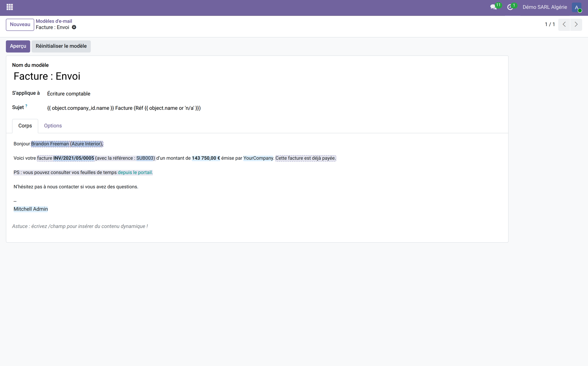
Task: Click the pager counter 1 / 1
Action: 550,24
